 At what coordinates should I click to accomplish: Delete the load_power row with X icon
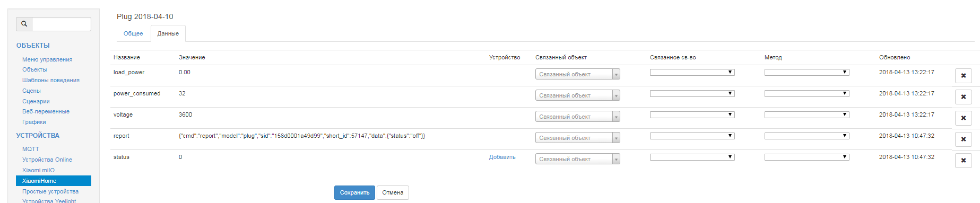963,76
